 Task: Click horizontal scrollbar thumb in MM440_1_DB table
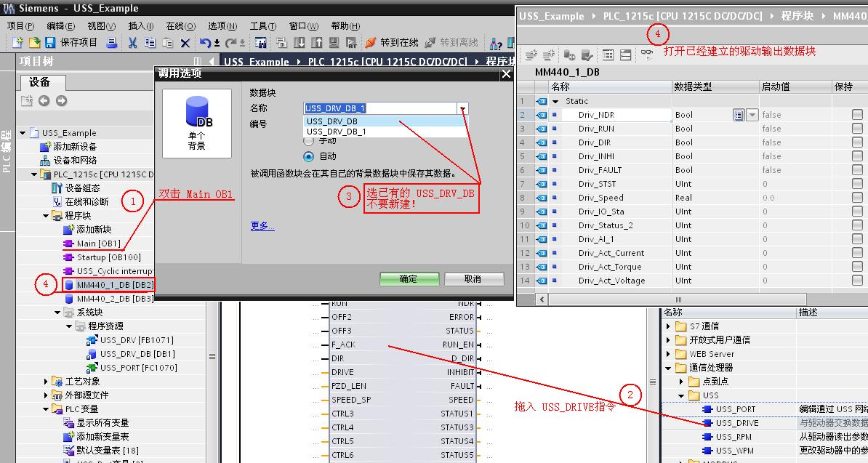coord(678,299)
